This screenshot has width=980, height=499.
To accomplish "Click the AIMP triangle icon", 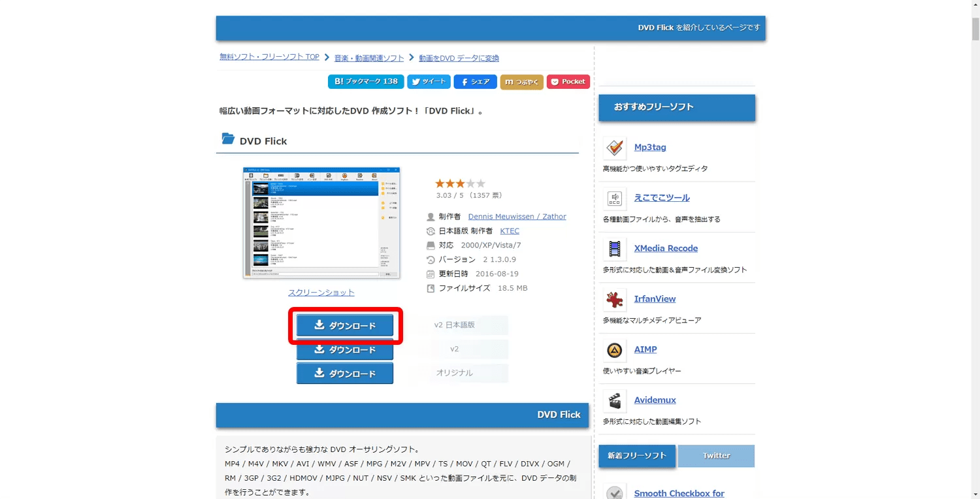I will pyautogui.click(x=614, y=350).
